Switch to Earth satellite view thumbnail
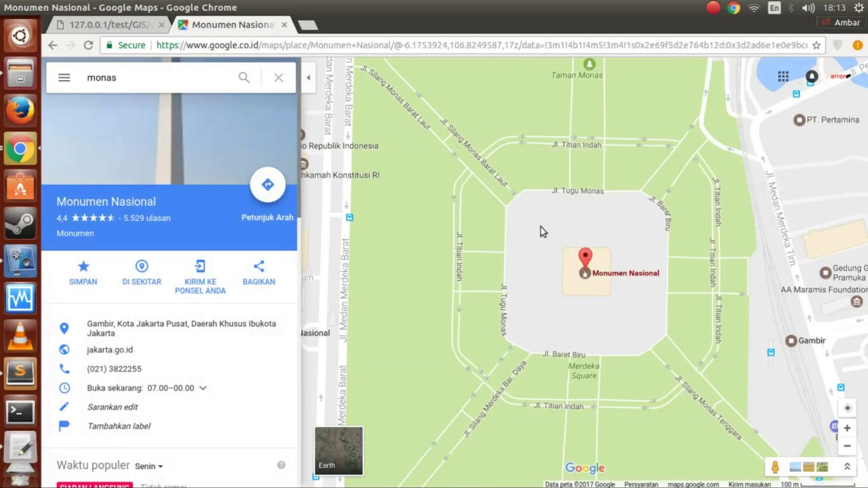868x488 pixels. pyautogui.click(x=339, y=450)
